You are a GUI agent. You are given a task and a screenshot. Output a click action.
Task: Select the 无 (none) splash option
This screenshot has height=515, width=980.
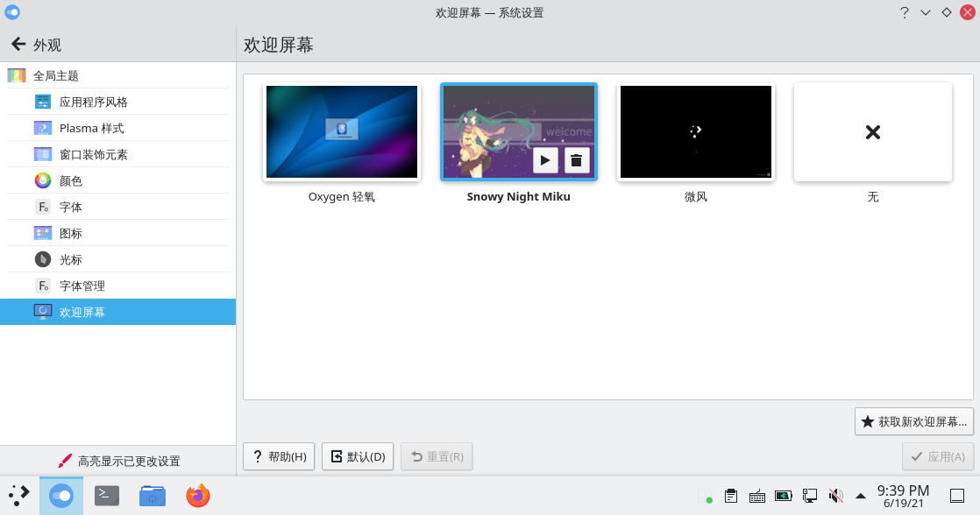click(x=872, y=132)
